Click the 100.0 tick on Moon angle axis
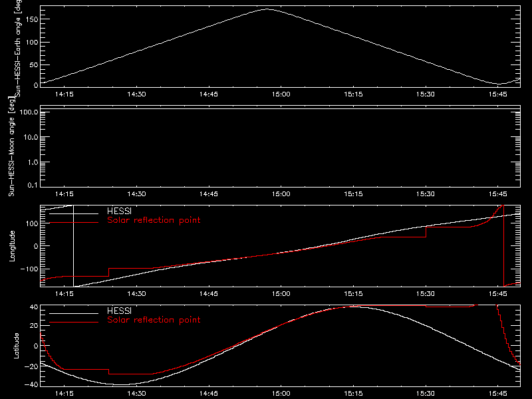The image size is (532, 399). pos(29,112)
